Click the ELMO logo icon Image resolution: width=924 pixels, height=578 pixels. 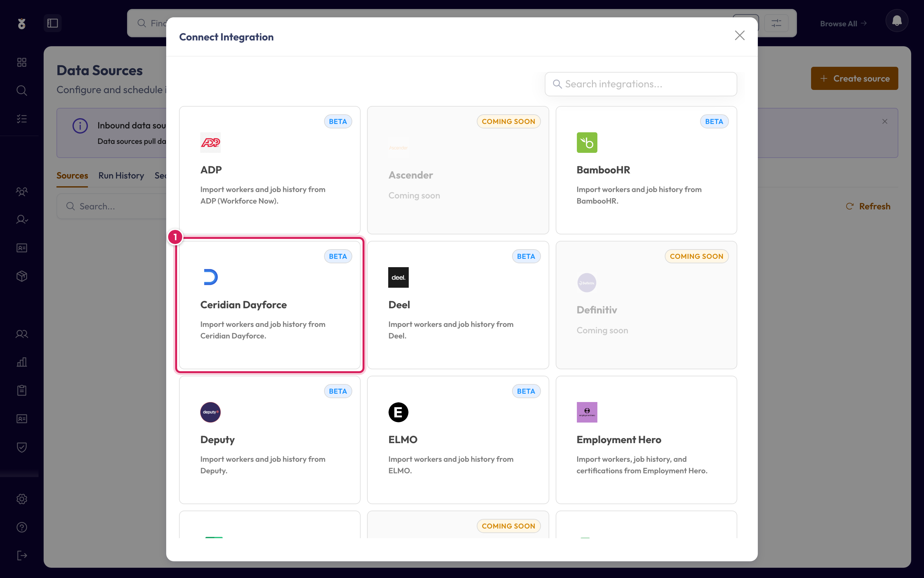[398, 412]
